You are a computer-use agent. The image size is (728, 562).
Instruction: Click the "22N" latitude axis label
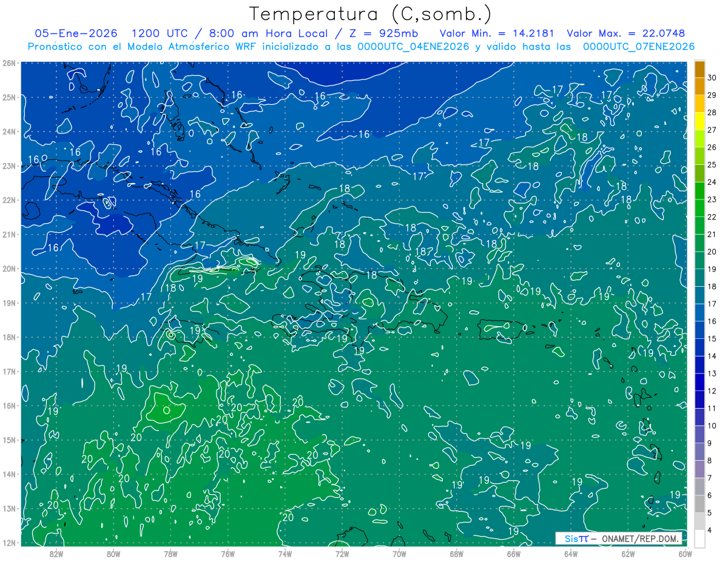coord(8,200)
